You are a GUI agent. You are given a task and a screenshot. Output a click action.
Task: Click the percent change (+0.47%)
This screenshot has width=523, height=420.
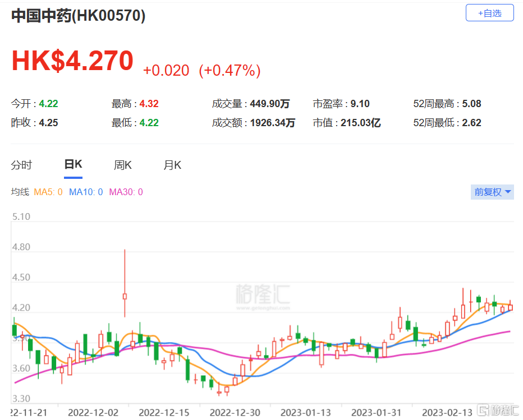point(230,70)
